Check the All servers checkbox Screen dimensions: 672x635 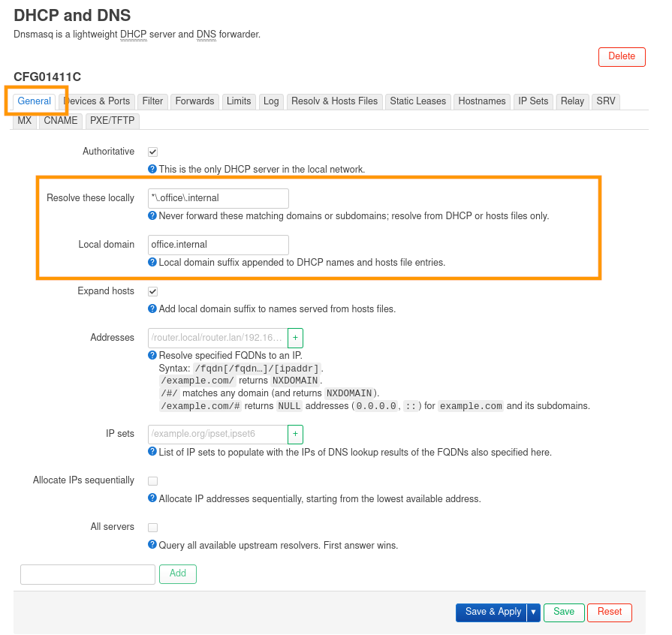pos(153,527)
